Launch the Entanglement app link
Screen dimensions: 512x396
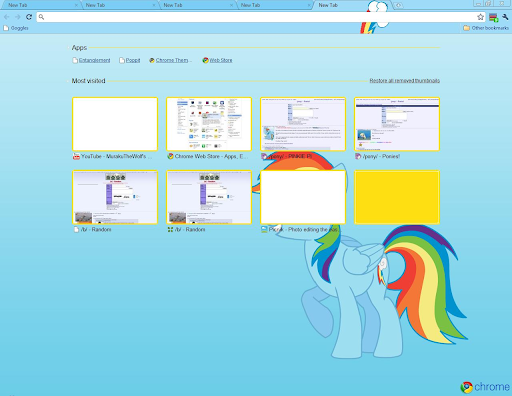95,60
